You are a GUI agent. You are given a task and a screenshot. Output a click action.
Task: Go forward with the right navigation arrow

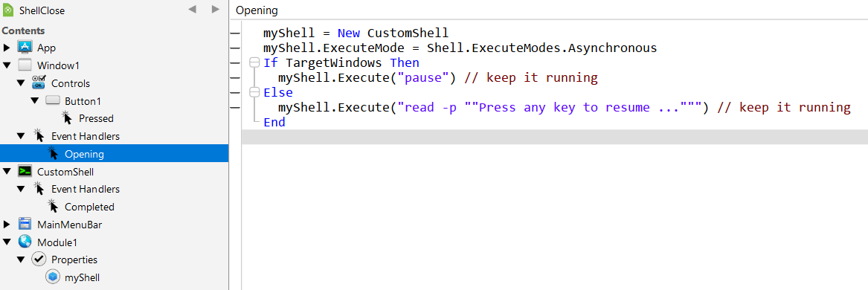pos(216,9)
